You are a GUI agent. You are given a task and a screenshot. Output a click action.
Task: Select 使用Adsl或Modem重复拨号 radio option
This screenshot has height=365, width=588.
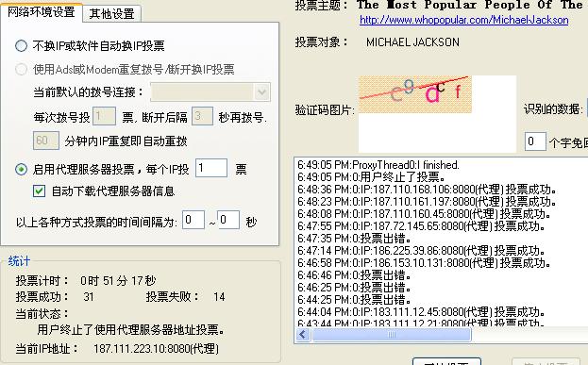pyautogui.click(x=21, y=69)
